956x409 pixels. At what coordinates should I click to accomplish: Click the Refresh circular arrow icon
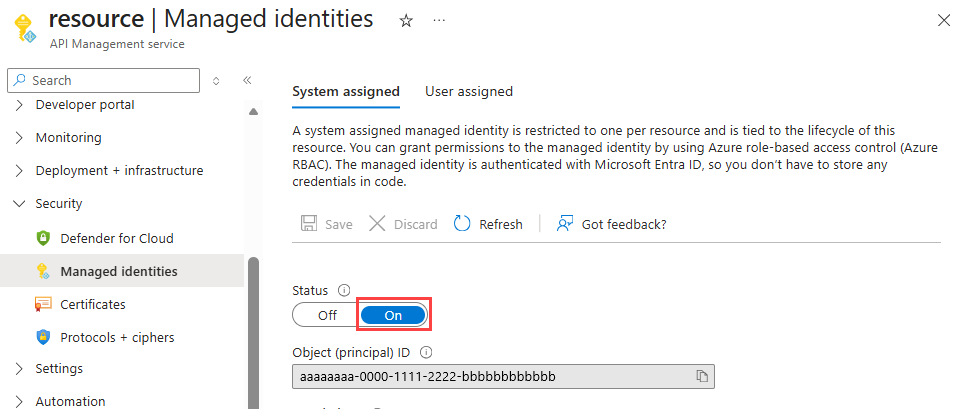point(462,224)
